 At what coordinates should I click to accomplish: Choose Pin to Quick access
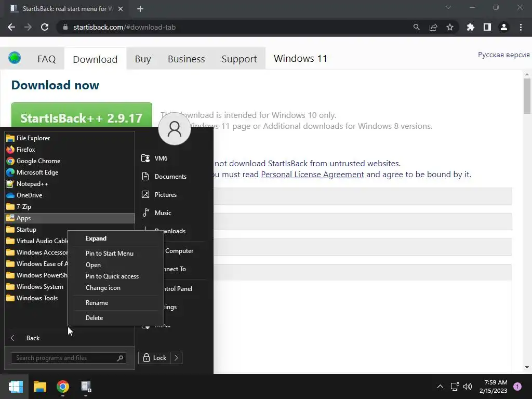click(x=116, y=276)
